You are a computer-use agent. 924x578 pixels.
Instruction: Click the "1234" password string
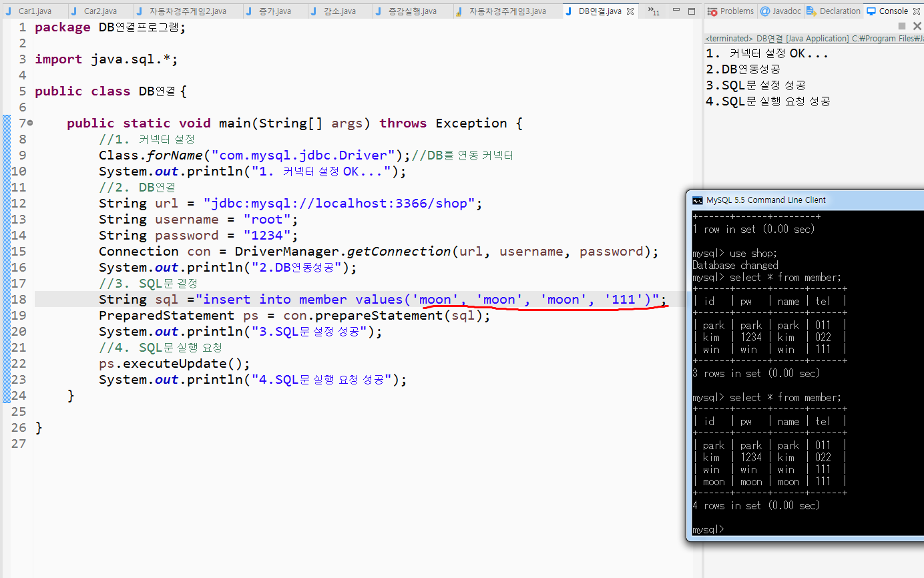267,236
